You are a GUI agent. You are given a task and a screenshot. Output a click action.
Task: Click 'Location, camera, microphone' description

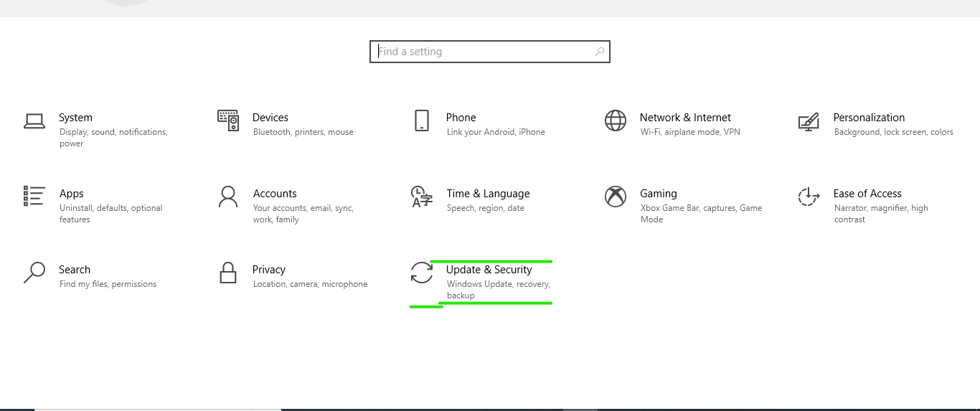(311, 284)
